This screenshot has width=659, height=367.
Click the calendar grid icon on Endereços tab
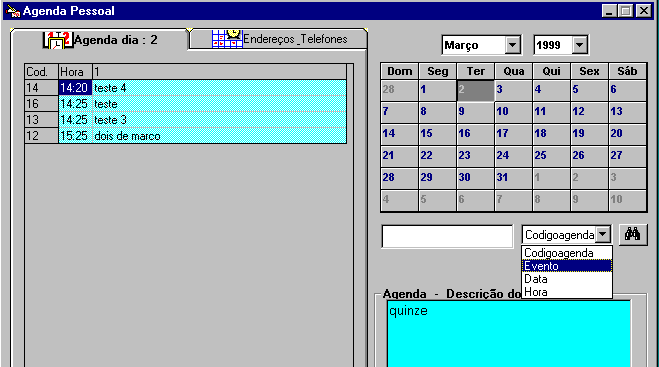[227, 38]
